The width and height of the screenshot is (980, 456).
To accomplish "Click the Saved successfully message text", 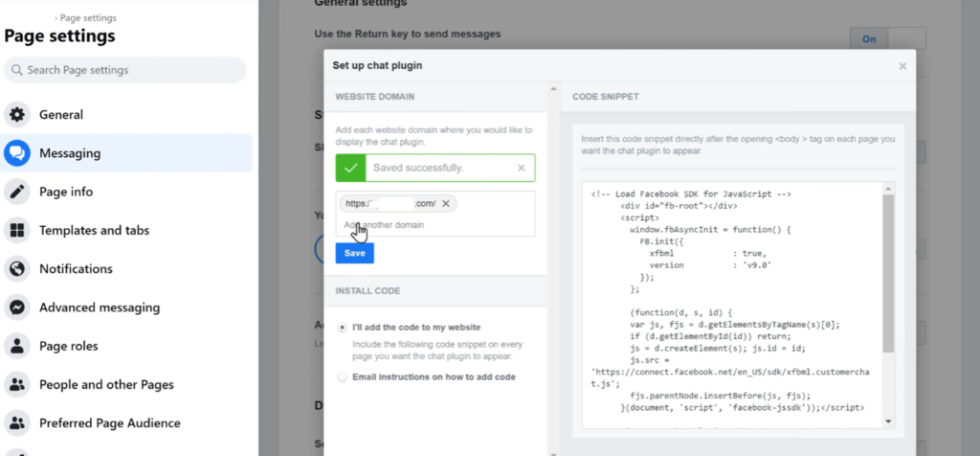I will coord(418,168).
